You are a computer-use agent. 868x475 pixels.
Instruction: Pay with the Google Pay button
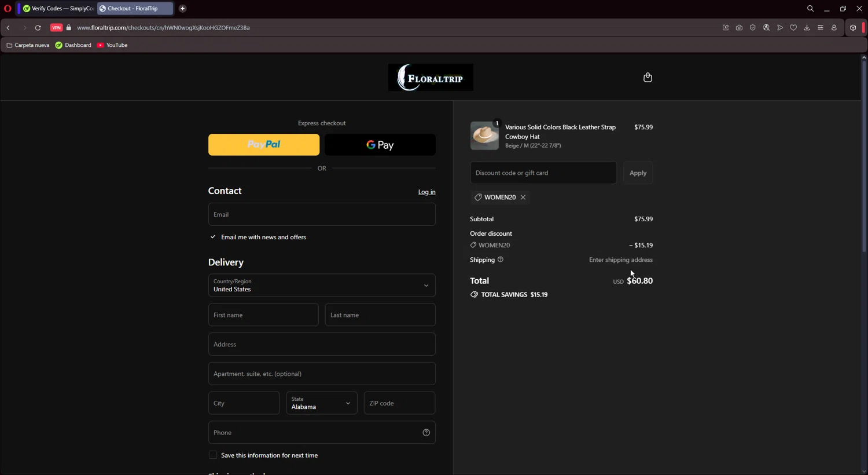coord(380,145)
